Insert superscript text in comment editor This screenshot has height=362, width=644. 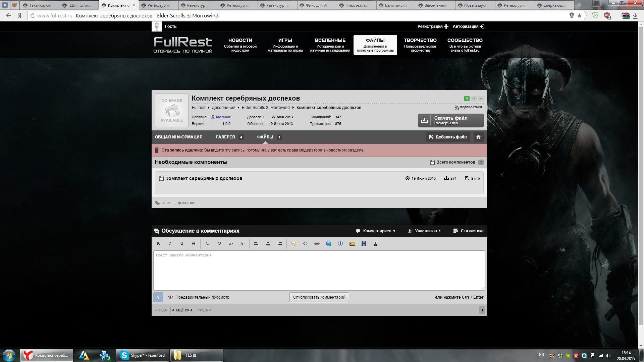coord(219,244)
